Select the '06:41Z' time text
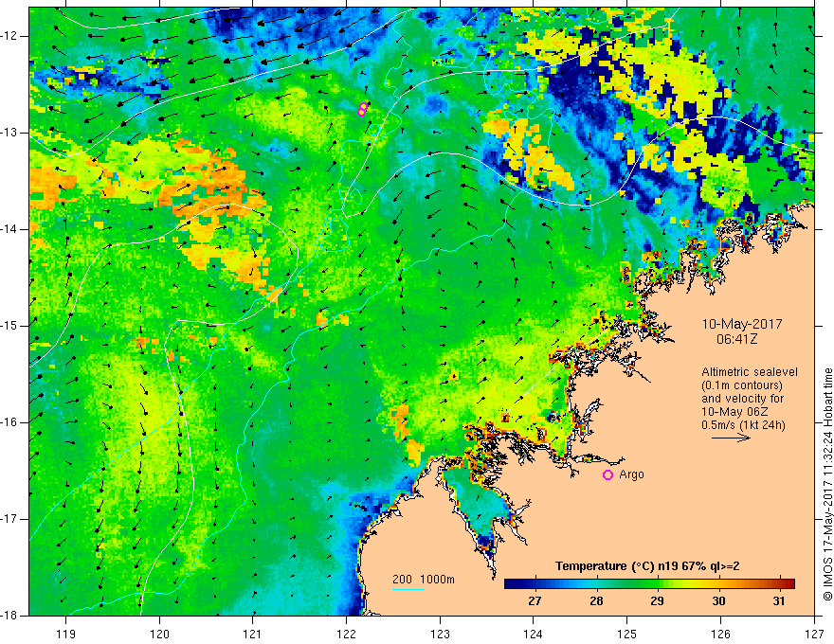The image size is (834, 644). click(736, 339)
